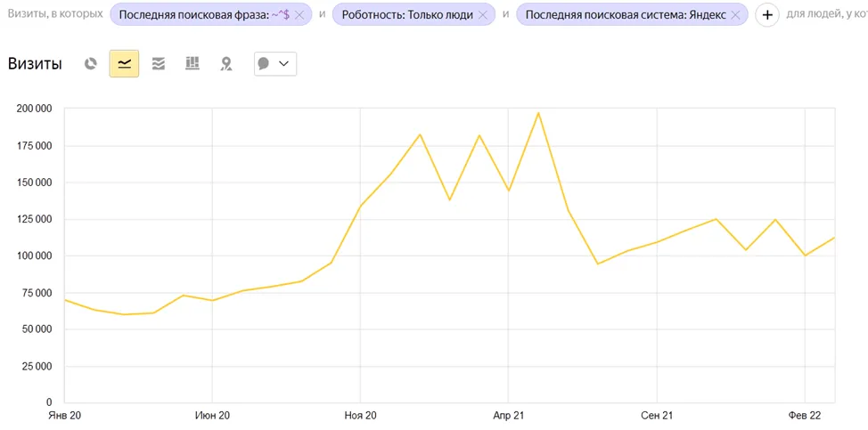Remove the 'Только люди' robot filter

(483, 15)
